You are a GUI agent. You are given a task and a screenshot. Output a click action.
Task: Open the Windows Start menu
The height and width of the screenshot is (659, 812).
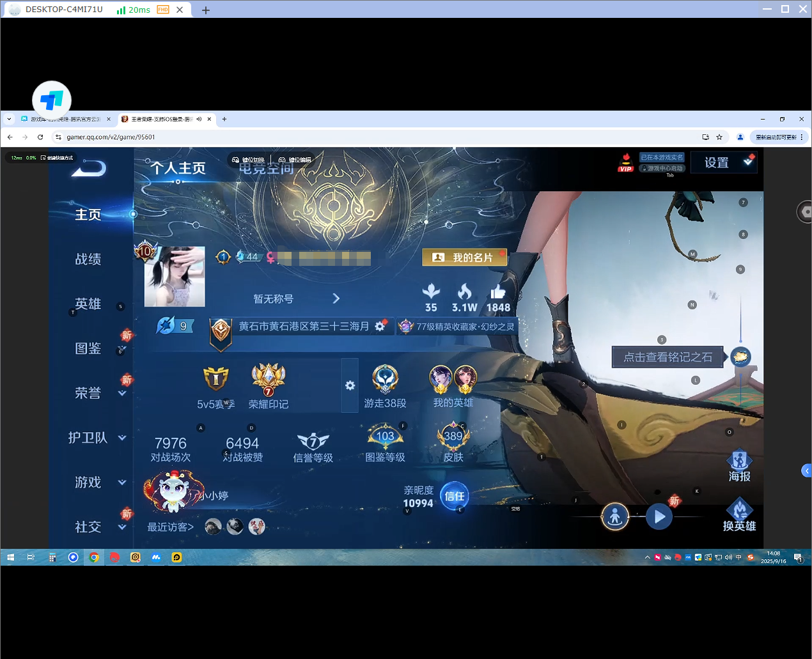(x=10, y=557)
